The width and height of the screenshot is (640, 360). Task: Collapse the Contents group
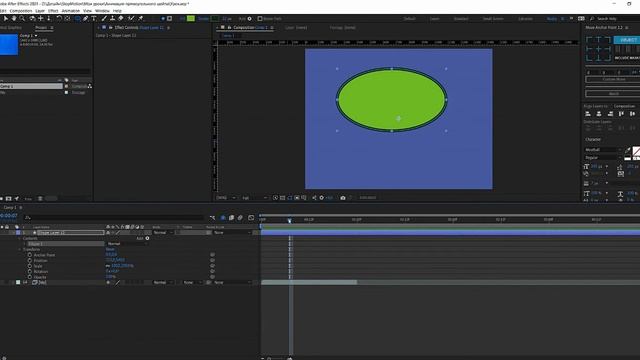[x=20, y=238]
